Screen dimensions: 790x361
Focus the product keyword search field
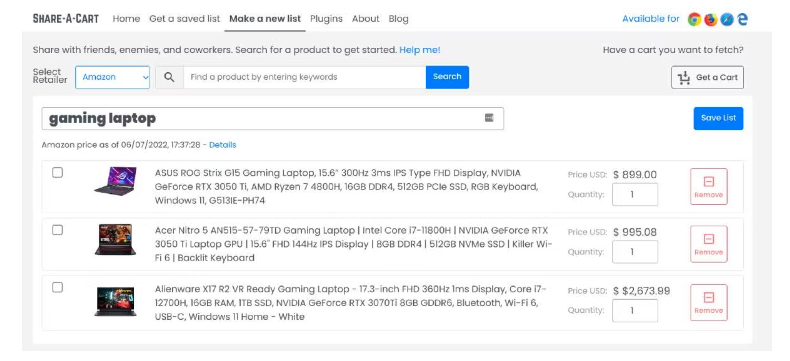(x=304, y=77)
